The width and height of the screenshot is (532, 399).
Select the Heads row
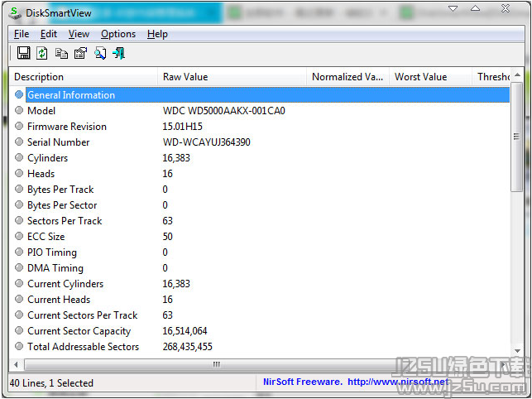pos(261,174)
